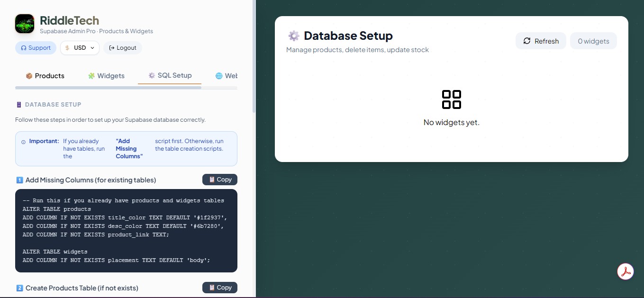
Task: Click the 0 widgets counter badge
Action: [593, 41]
